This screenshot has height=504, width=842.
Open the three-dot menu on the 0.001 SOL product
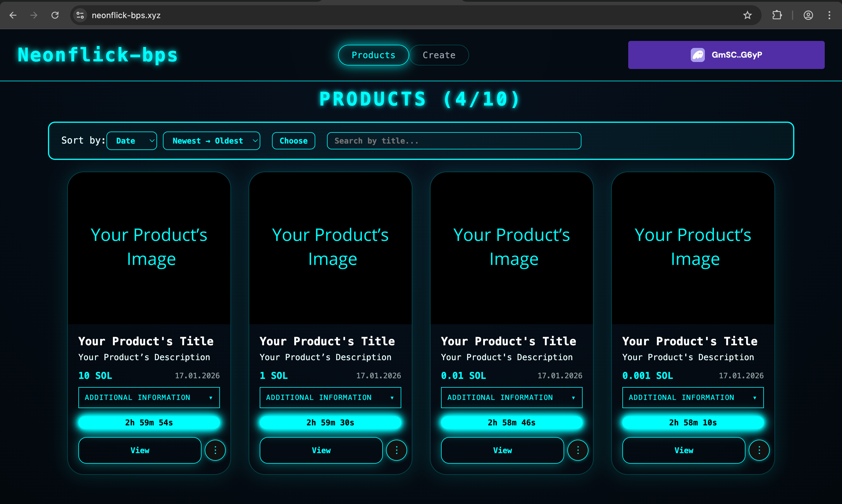[x=760, y=450]
